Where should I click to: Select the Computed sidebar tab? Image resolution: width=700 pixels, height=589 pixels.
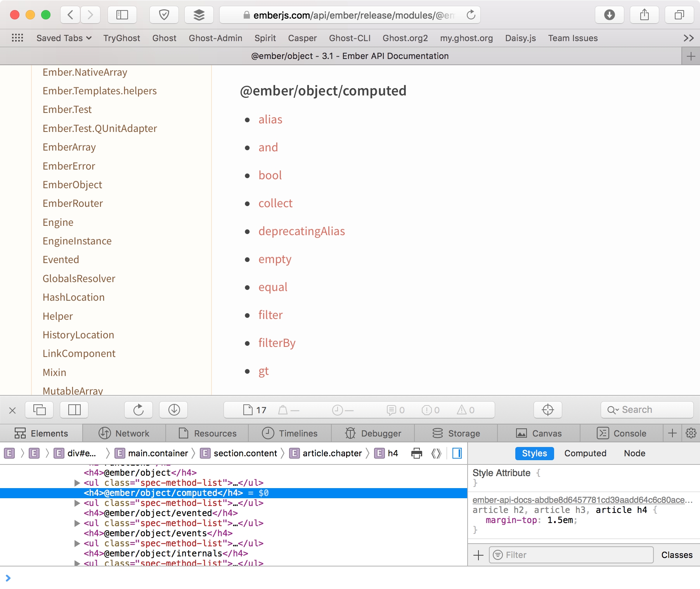click(585, 453)
